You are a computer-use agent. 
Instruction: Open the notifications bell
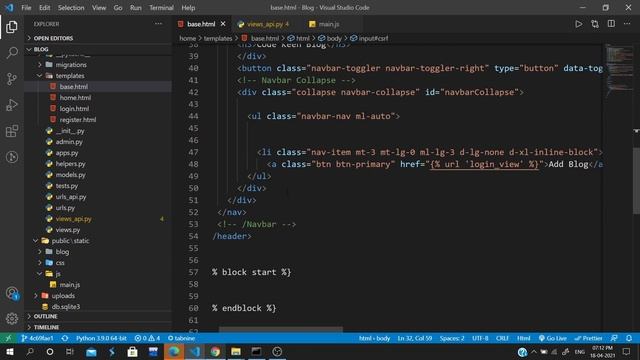[x=629, y=338]
